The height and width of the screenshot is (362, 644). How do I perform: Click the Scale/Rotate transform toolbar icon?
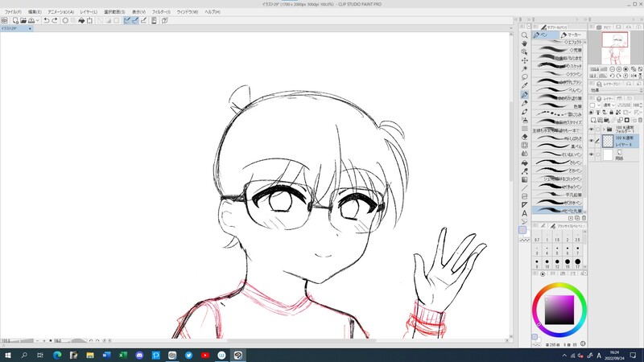90,21
